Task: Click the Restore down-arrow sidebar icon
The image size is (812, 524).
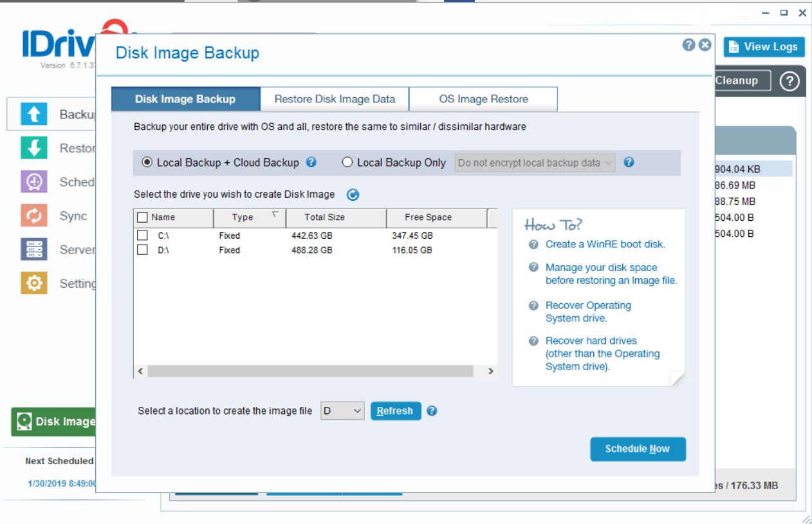Action: 33,147
